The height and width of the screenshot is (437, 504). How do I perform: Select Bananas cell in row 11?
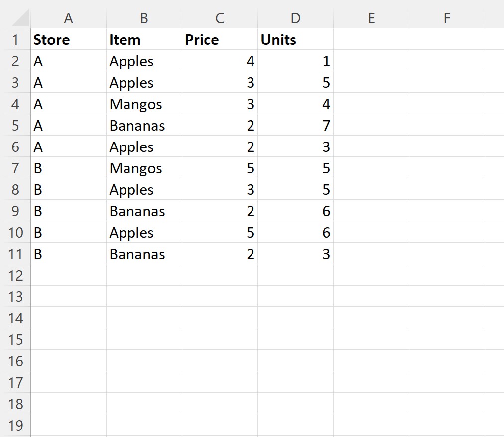[x=144, y=254]
